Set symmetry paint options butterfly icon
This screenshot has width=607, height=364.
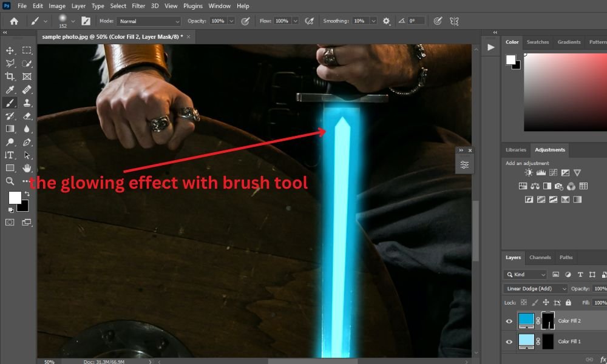tap(455, 21)
